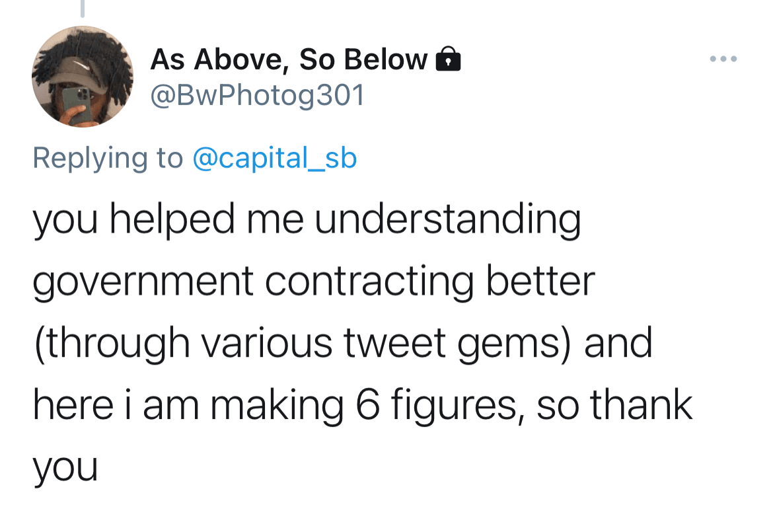The width and height of the screenshot is (773, 532).
Task: Click the padlock protected-account icon
Action: (448, 60)
